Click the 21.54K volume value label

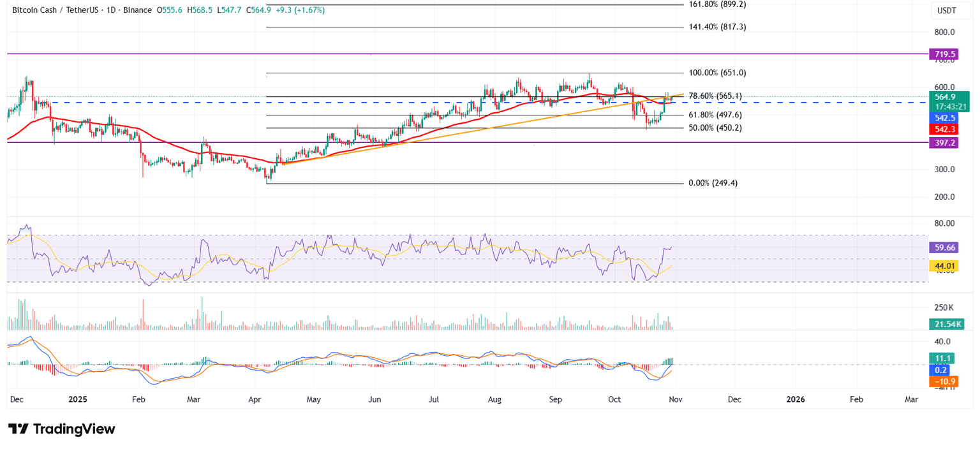click(x=946, y=324)
